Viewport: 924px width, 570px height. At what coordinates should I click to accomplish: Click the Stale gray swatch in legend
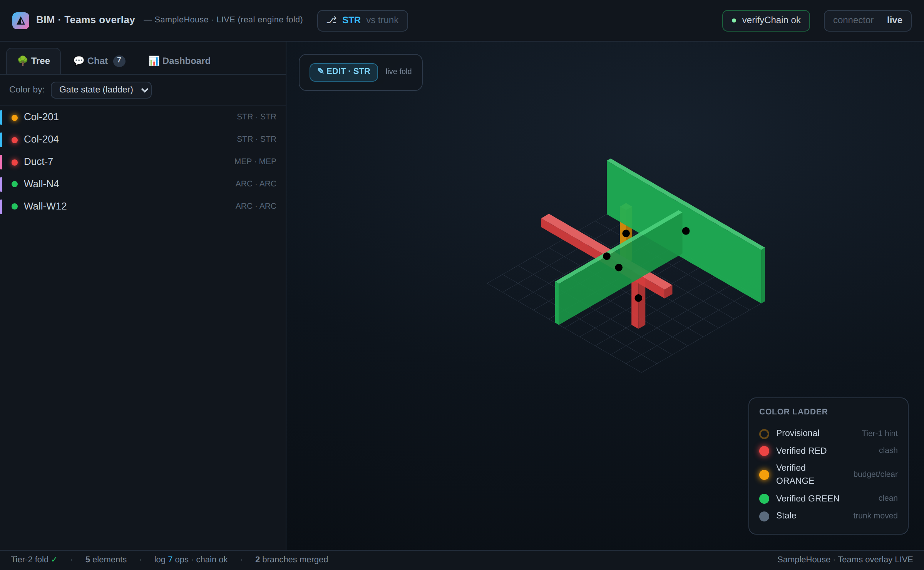click(764, 516)
